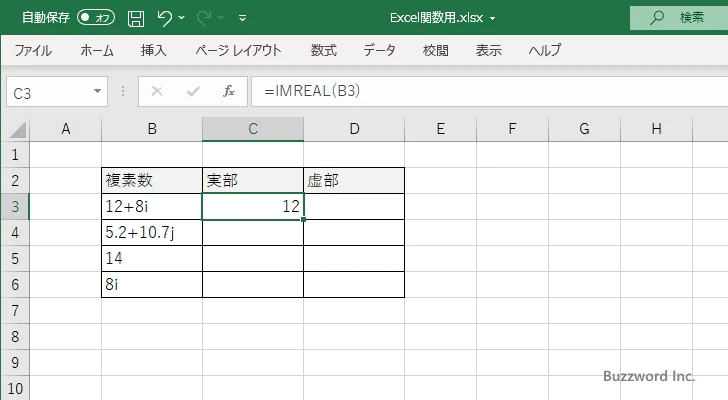This screenshot has height=400, width=728.
Task: Click the 検索 search box
Action: [x=679, y=18]
